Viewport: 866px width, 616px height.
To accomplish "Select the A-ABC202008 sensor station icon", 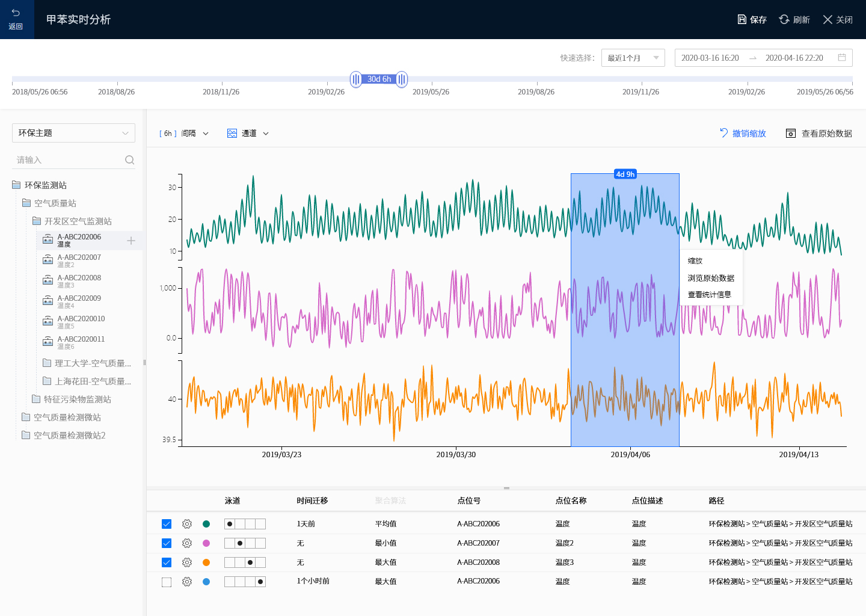I will pos(48,280).
